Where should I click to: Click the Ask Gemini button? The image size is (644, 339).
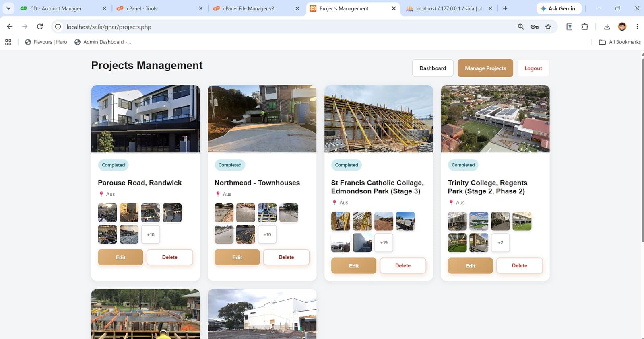pos(559,8)
